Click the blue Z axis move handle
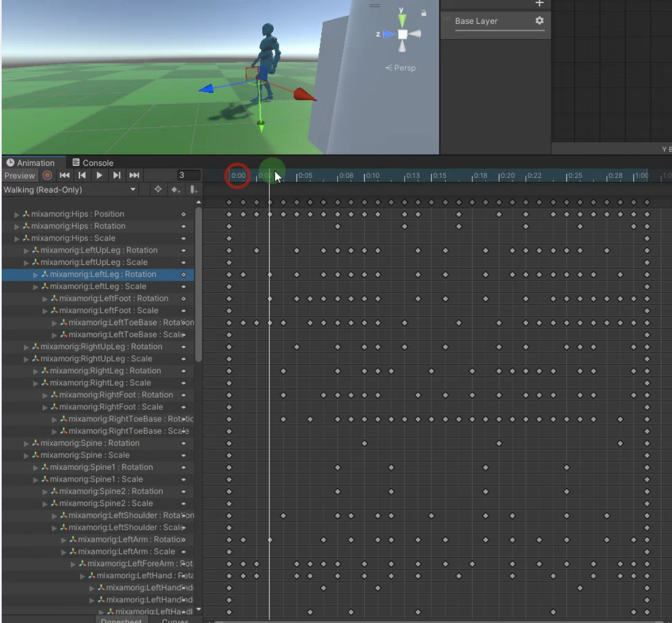Viewport: 672px width, 623px height. 206,89
